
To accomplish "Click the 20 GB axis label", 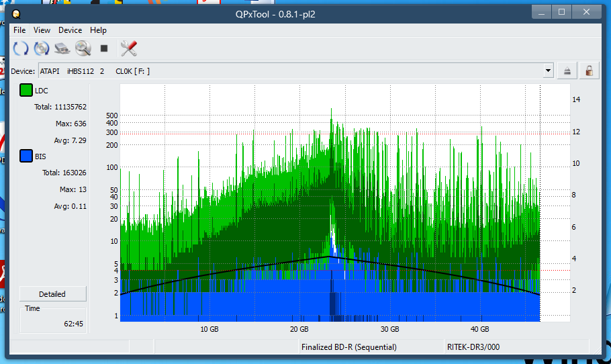I will click(299, 329).
